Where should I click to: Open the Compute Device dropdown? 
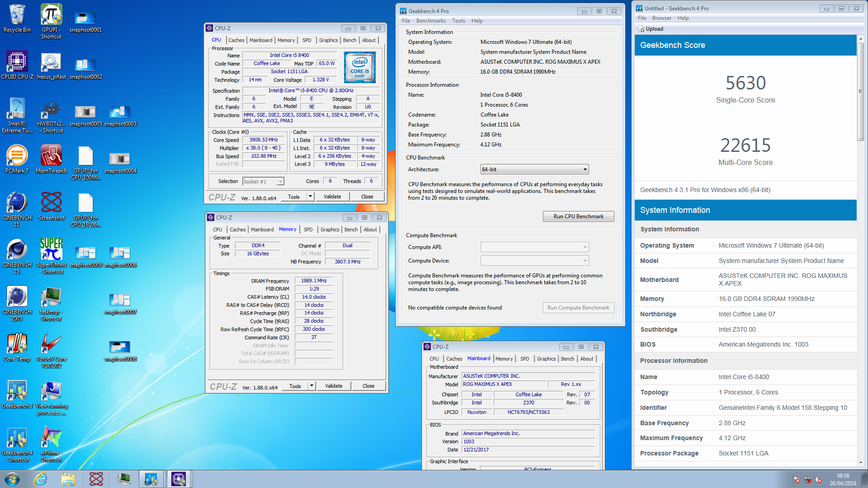(x=534, y=261)
